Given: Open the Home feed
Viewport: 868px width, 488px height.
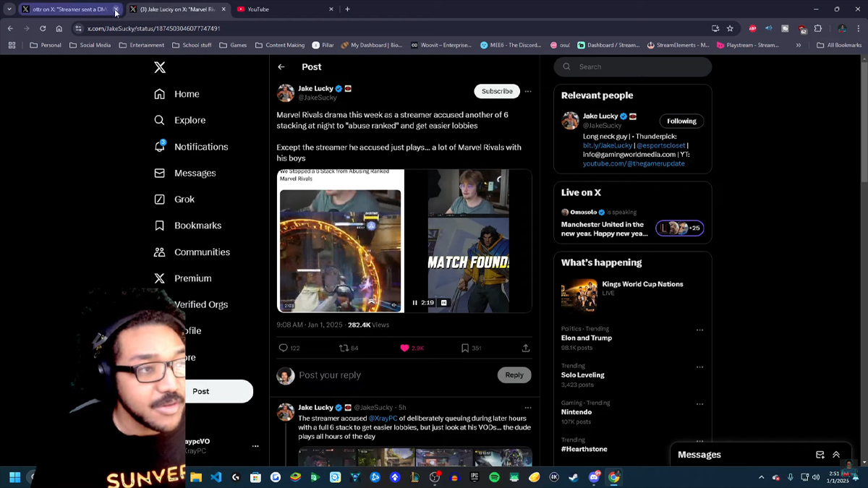Looking at the screenshot, I should 187,93.
